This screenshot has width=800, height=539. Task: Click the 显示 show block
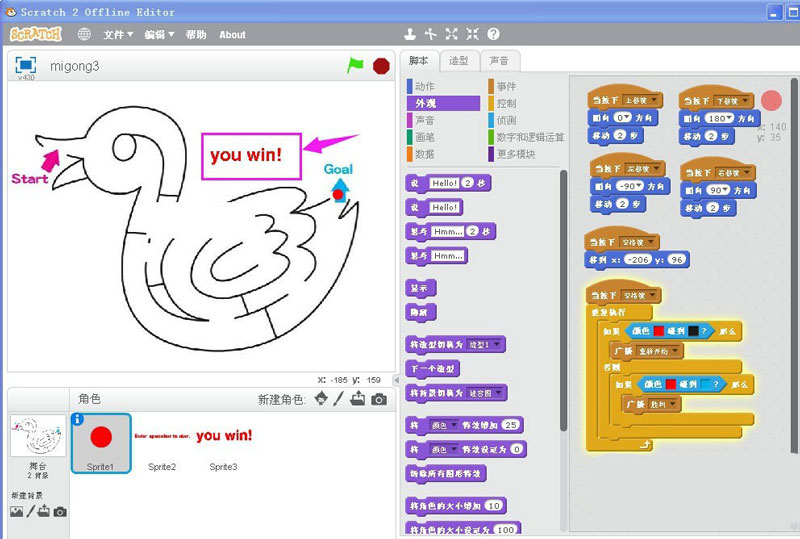420,288
